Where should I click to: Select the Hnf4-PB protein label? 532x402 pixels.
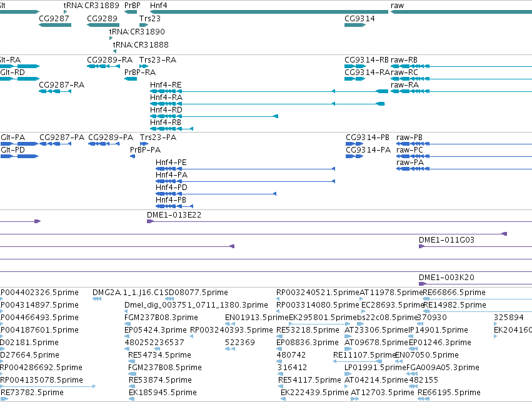click(x=171, y=200)
